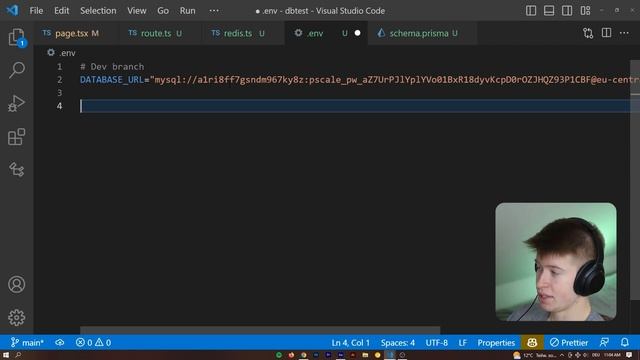Click the Copilot status icon

[x=532, y=342]
